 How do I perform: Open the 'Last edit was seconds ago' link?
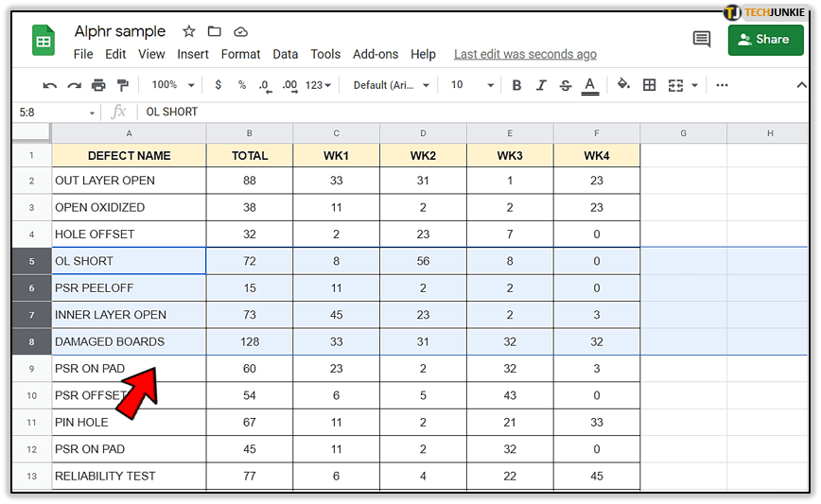coord(525,55)
